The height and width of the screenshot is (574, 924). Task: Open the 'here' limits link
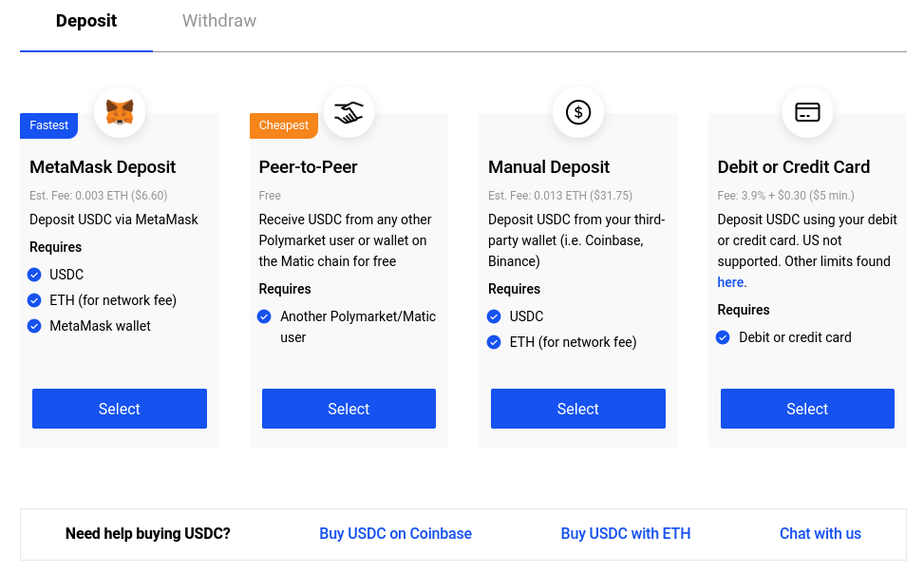click(x=730, y=282)
